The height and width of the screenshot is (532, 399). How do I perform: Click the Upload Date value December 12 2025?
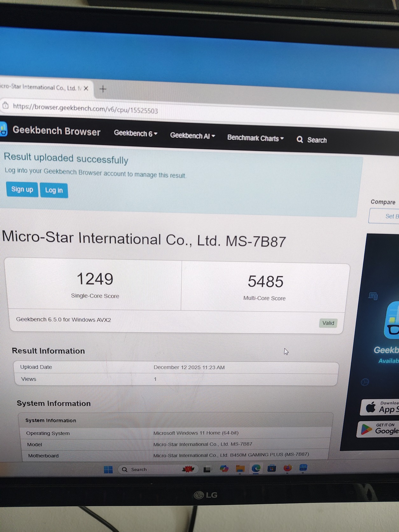[x=189, y=367]
